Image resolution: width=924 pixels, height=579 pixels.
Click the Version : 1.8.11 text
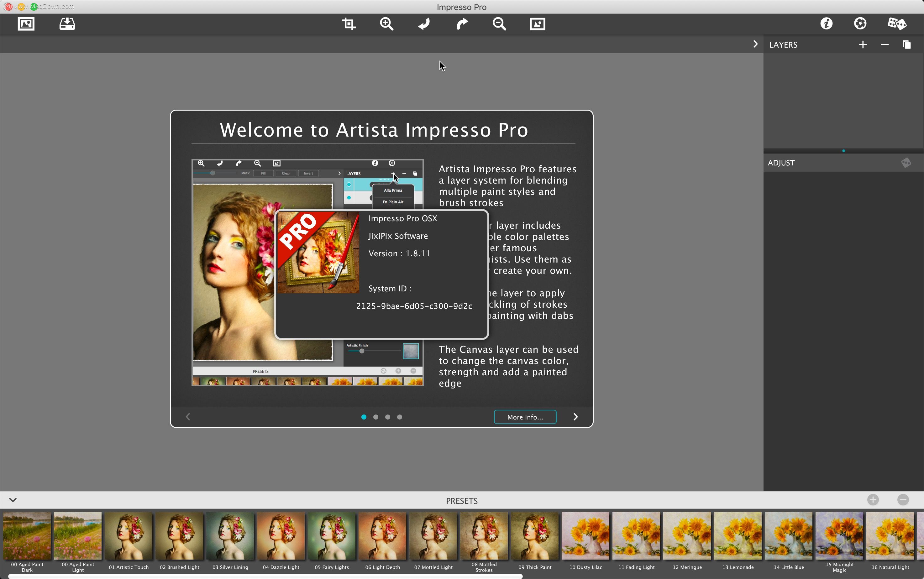399,253
